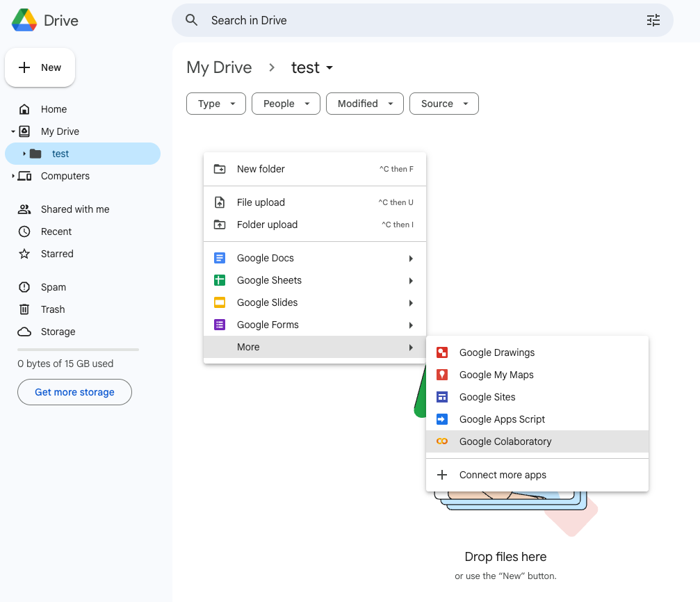Click the Storage cloud icon
Viewport: 700px width, 602px height.
pyautogui.click(x=24, y=332)
